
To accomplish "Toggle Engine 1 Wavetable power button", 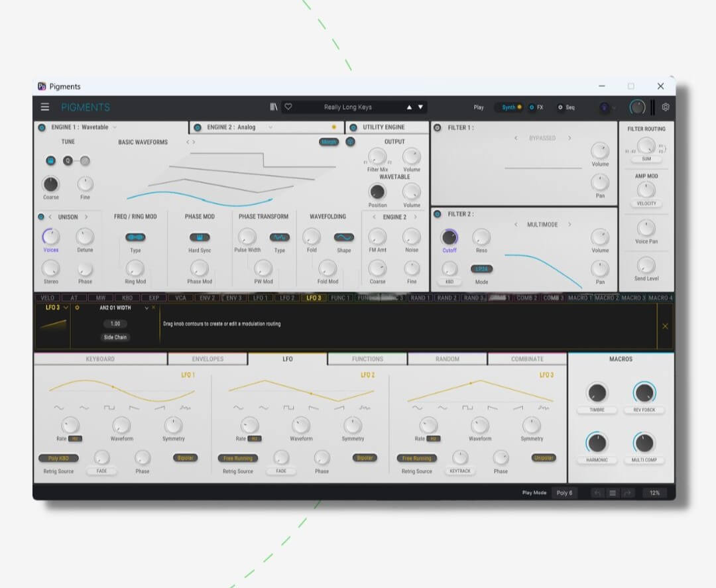I will tap(42, 127).
